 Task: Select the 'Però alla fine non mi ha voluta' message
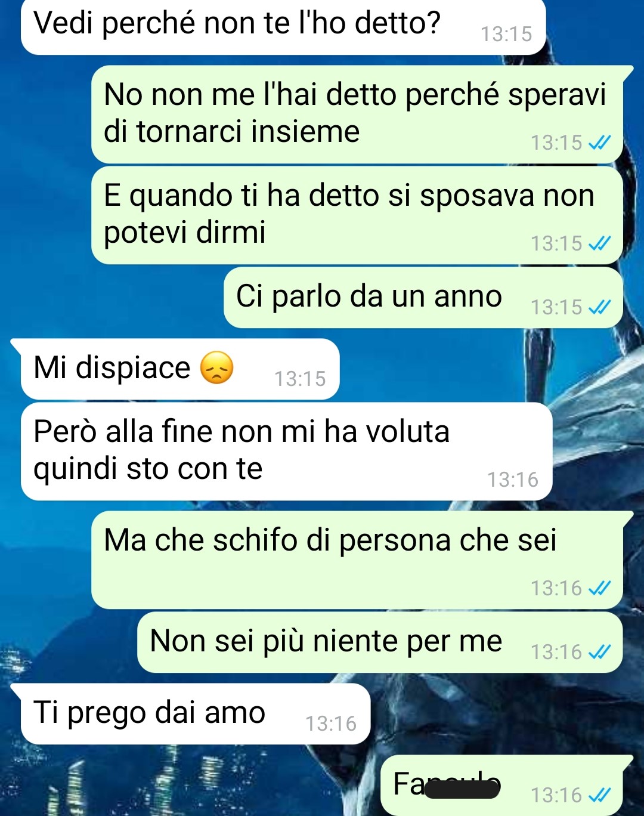[286, 451]
